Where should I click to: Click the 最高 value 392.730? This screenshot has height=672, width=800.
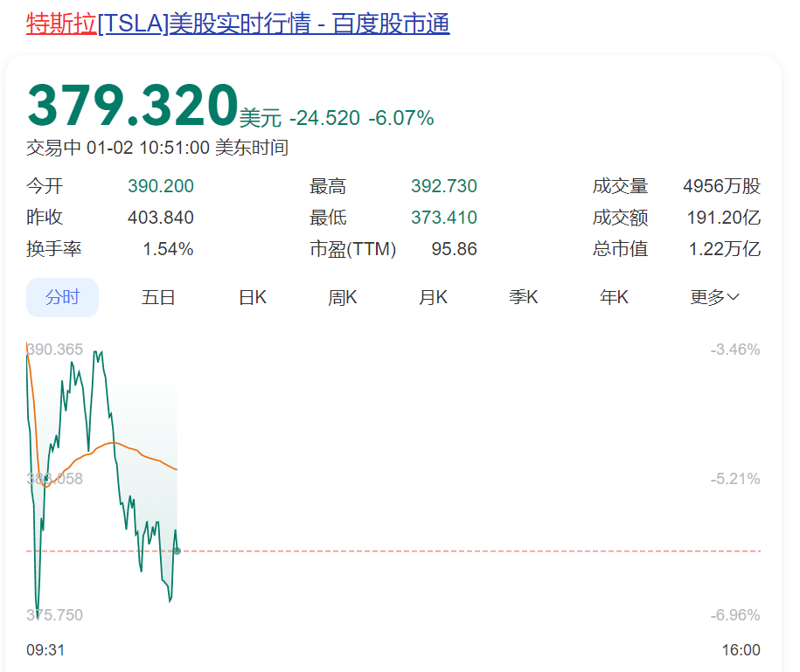pyautogui.click(x=444, y=186)
